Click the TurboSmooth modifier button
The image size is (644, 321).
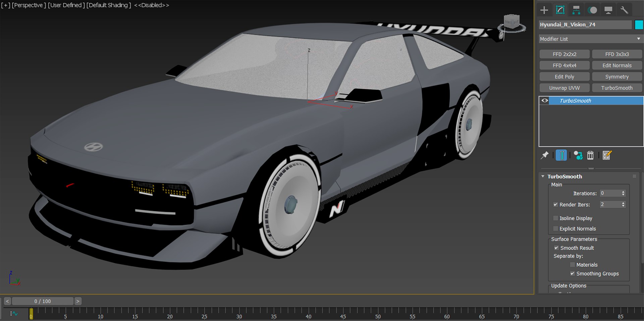[x=617, y=88]
